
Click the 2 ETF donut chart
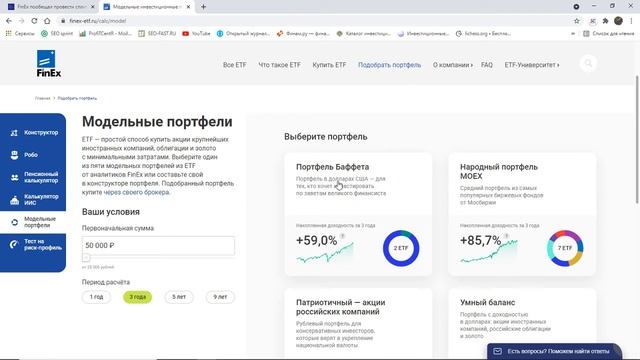pos(401,248)
